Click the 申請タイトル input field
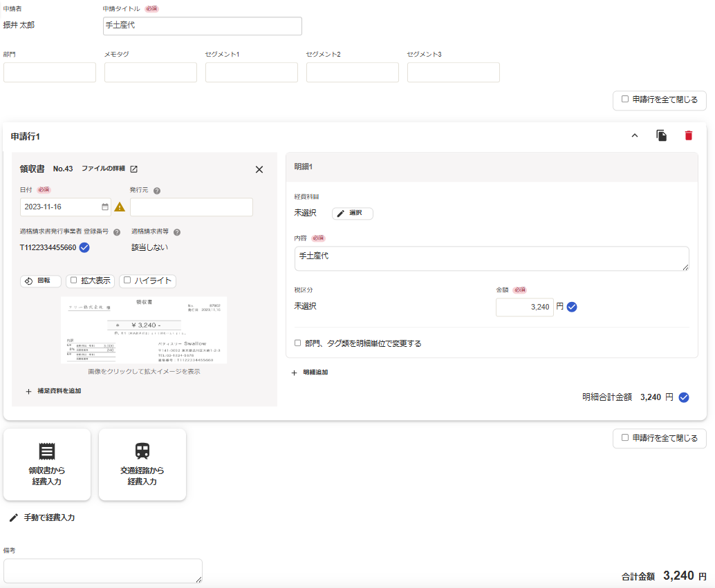Viewport: 715px width, 588px height. pyautogui.click(x=203, y=26)
